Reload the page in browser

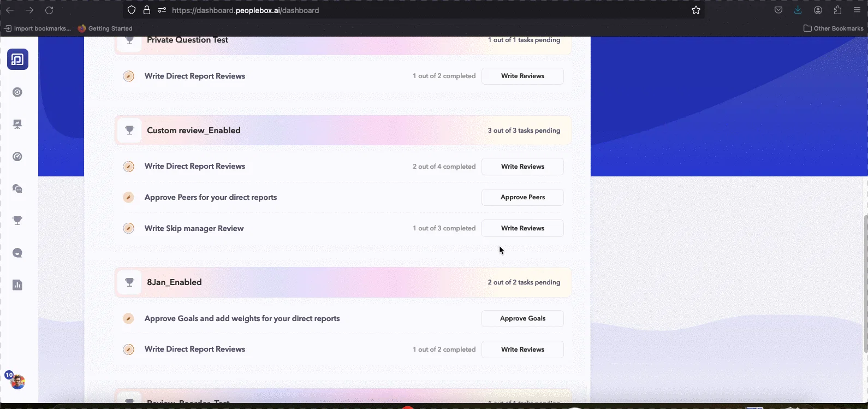coord(49,10)
